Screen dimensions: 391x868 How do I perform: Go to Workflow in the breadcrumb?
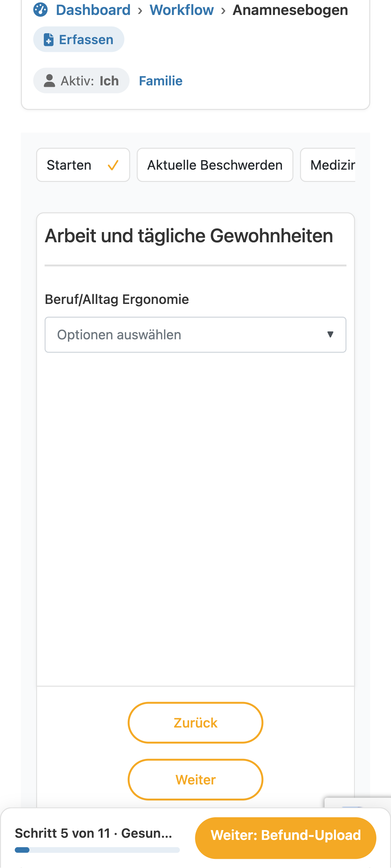tap(181, 10)
